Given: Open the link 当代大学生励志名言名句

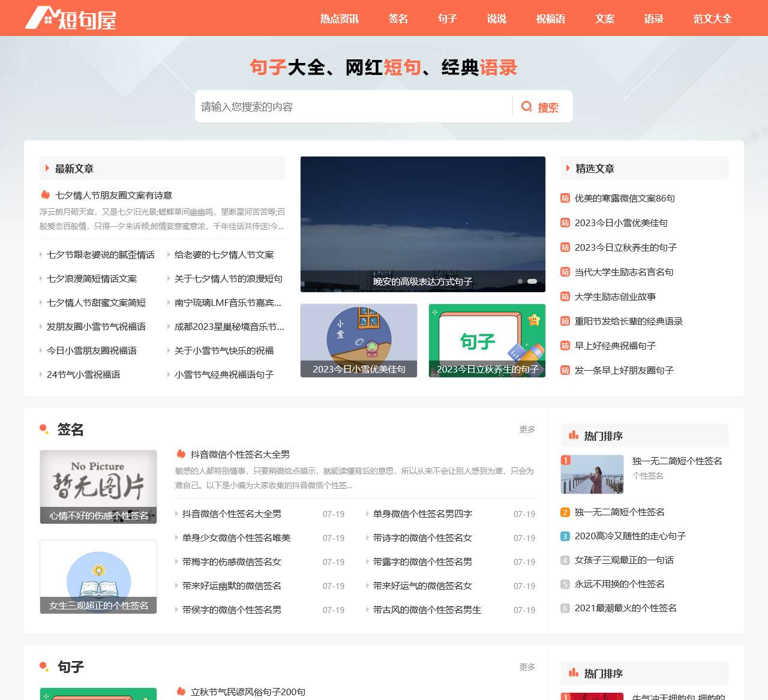Looking at the screenshot, I should click(624, 272).
